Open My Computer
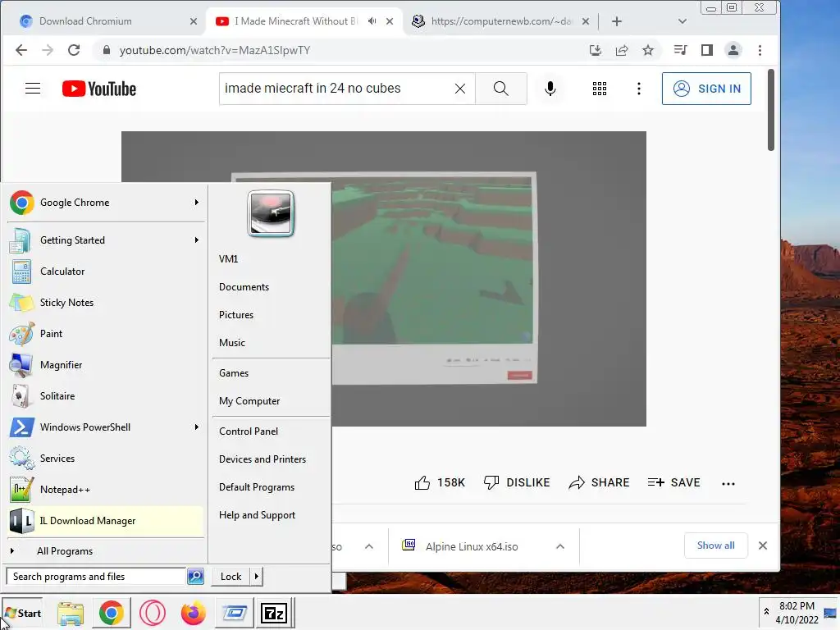840x630 pixels. click(249, 401)
